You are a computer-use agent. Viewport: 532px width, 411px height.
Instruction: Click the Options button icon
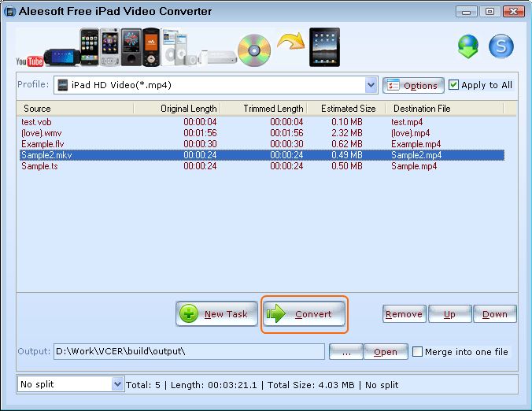(393, 85)
